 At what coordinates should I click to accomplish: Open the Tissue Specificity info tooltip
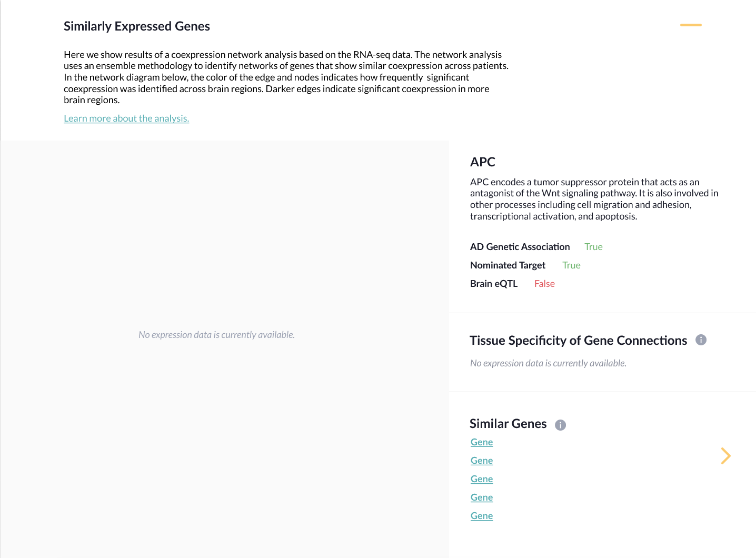click(x=701, y=340)
